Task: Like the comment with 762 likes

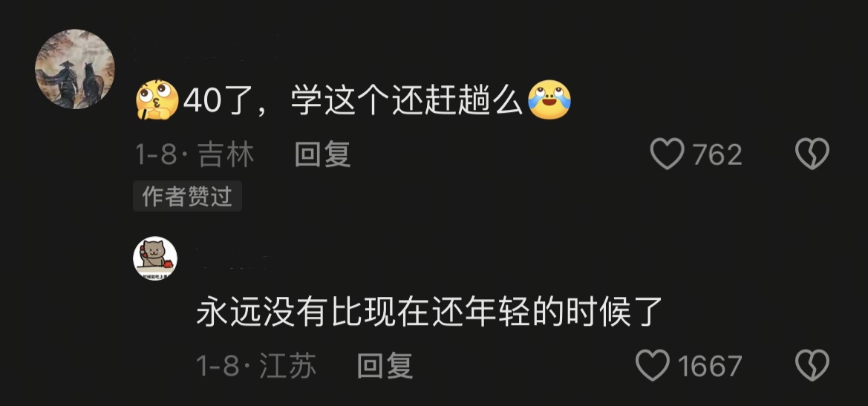Action: [667, 154]
